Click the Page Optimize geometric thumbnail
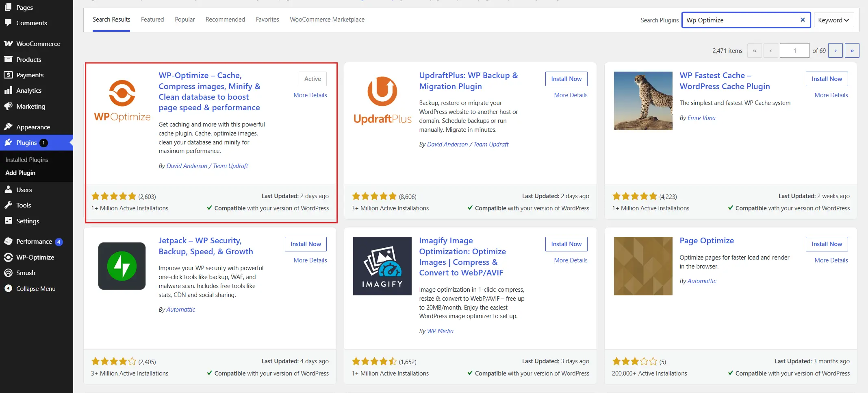 643,266
